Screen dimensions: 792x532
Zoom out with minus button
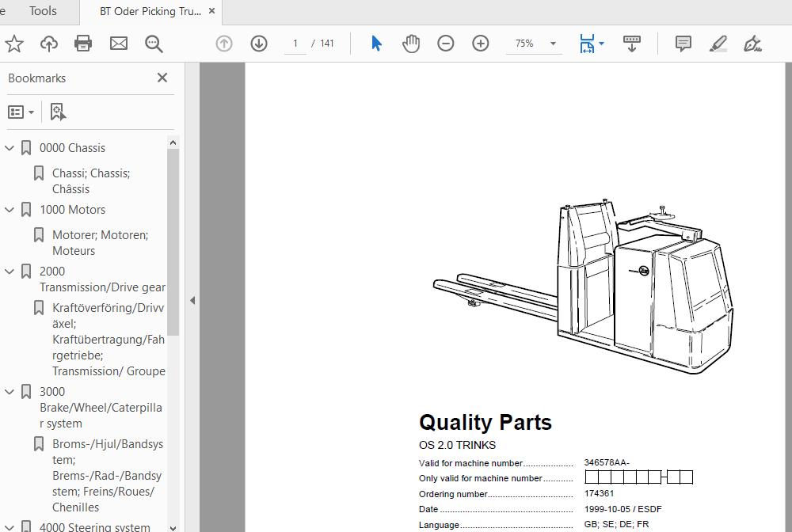coord(445,44)
